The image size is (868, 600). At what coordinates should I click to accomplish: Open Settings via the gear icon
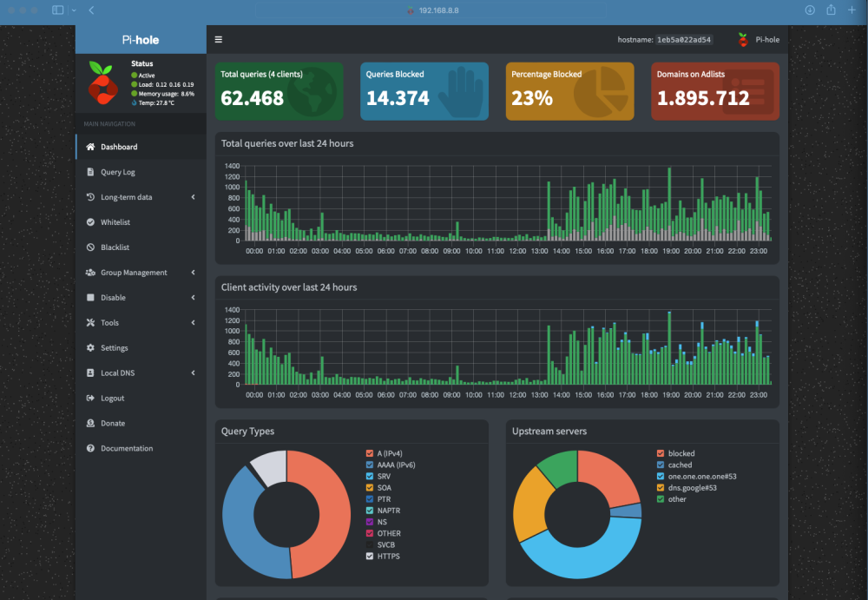pos(90,348)
